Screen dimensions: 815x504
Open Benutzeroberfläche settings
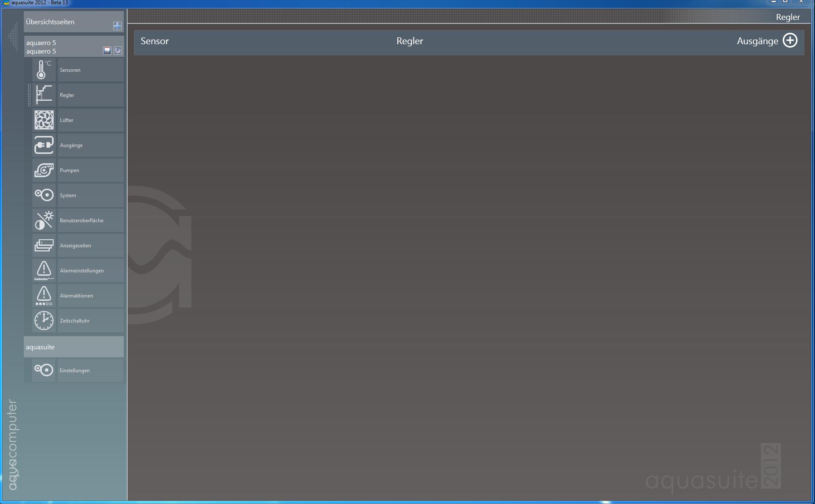[90, 220]
